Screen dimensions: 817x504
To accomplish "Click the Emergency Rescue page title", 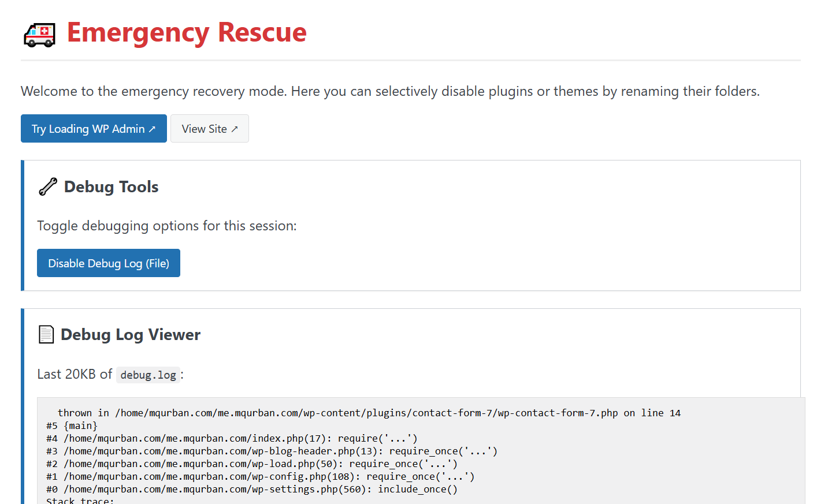I will pos(187,33).
